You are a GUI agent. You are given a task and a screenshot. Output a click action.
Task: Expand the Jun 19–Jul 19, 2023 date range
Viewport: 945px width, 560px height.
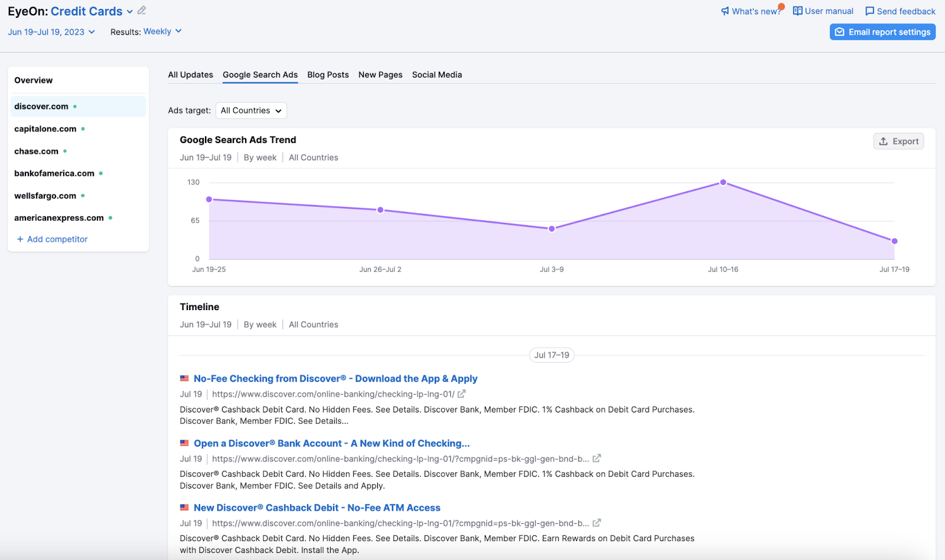(x=51, y=32)
